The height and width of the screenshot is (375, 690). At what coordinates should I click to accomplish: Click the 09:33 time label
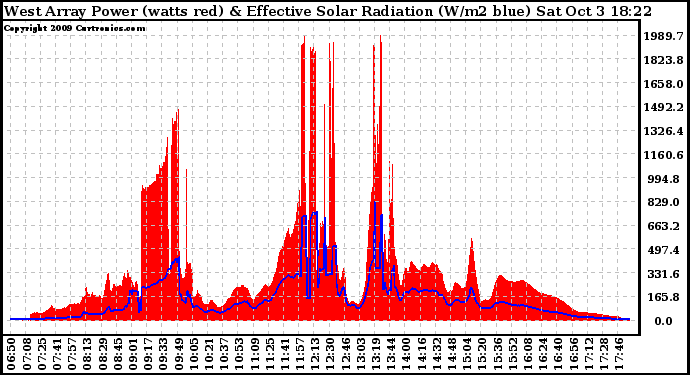163,353
